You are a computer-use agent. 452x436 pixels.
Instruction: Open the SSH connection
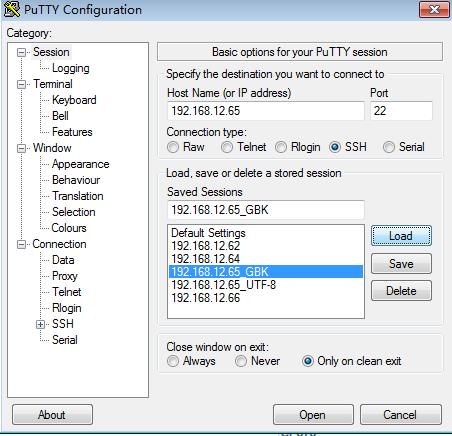[x=313, y=415]
